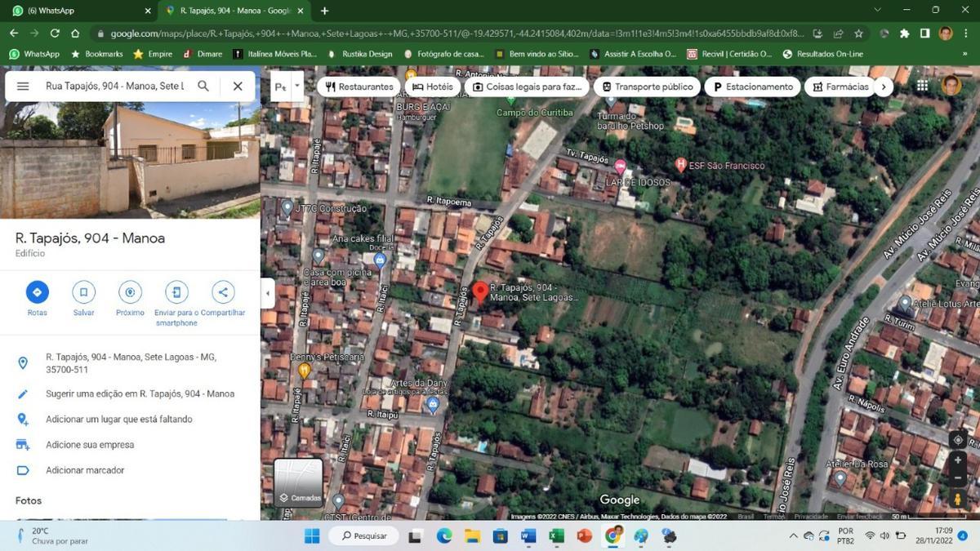980x551 pixels.
Task: Click the red R. Tapajós map pin
Action: [480, 292]
